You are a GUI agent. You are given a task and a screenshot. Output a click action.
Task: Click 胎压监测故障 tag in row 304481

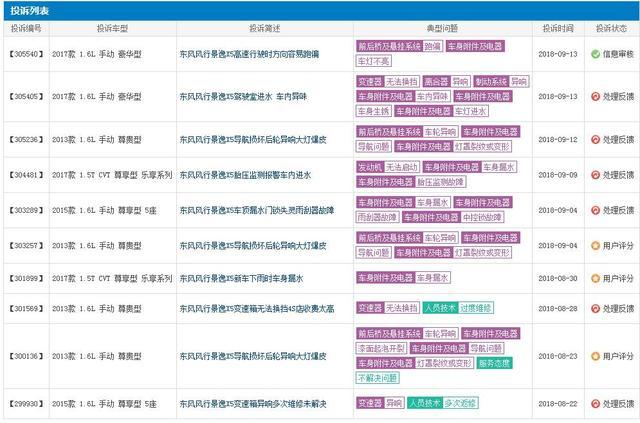click(x=440, y=182)
